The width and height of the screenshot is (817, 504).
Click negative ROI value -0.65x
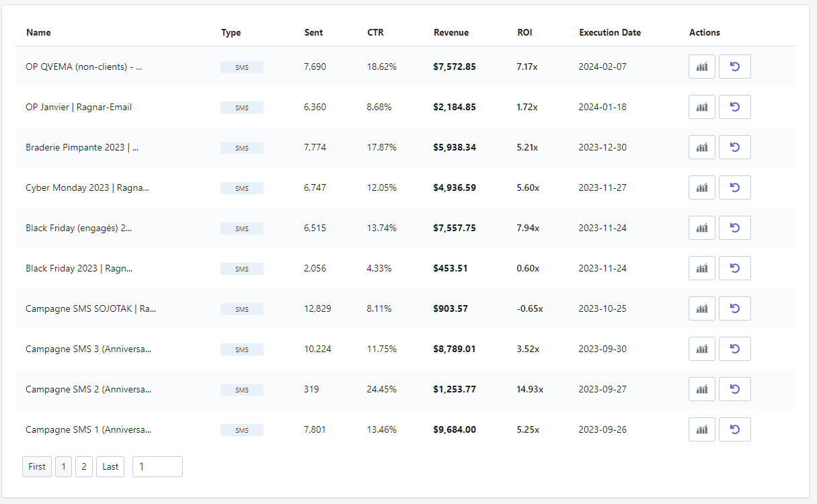coord(530,308)
